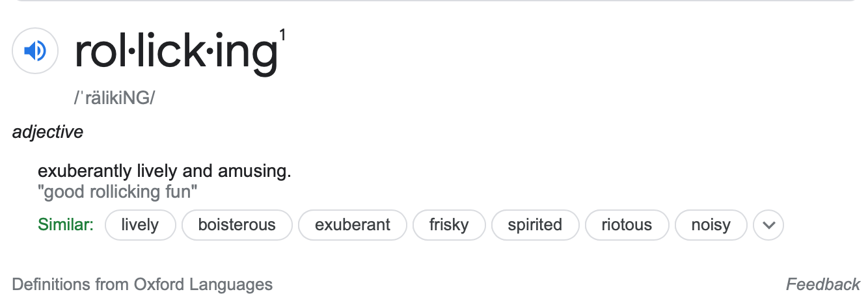Choose the noisy synonym chip
The height and width of the screenshot is (307, 868).
click(711, 225)
